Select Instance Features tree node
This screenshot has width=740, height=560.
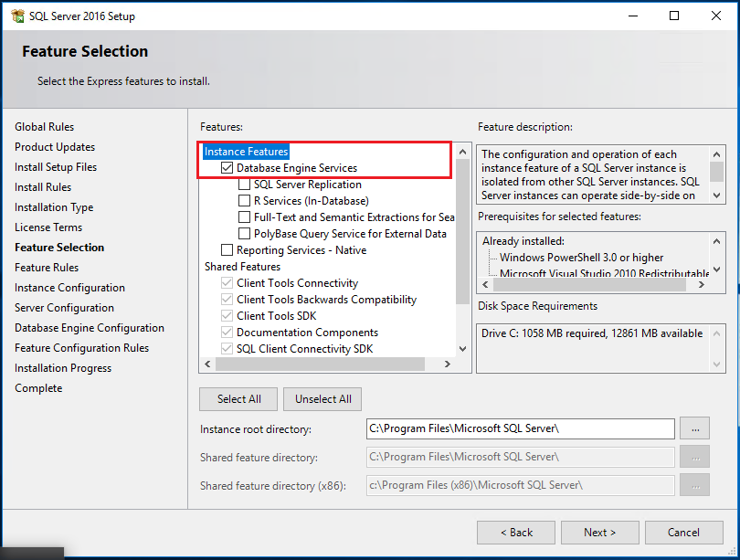246,152
